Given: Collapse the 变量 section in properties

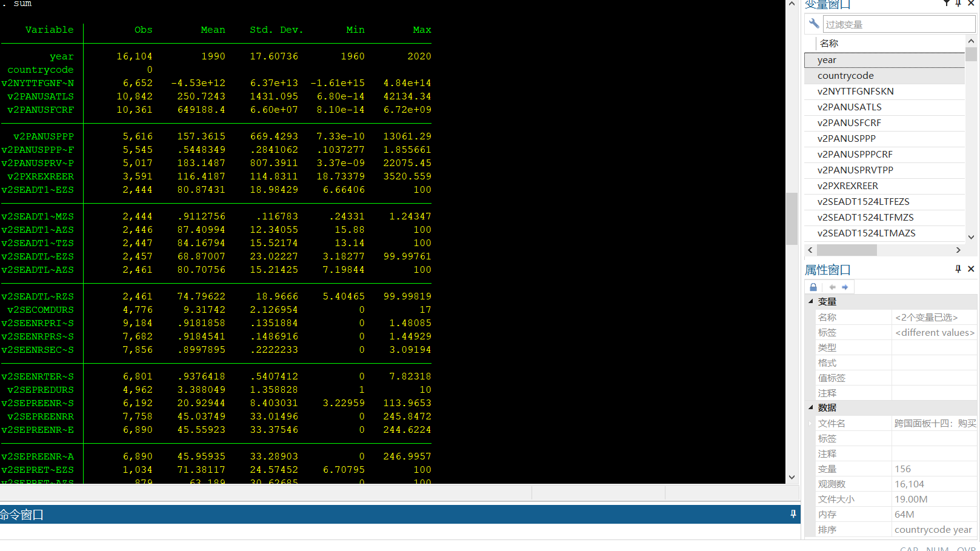Looking at the screenshot, I should [811, 301].
